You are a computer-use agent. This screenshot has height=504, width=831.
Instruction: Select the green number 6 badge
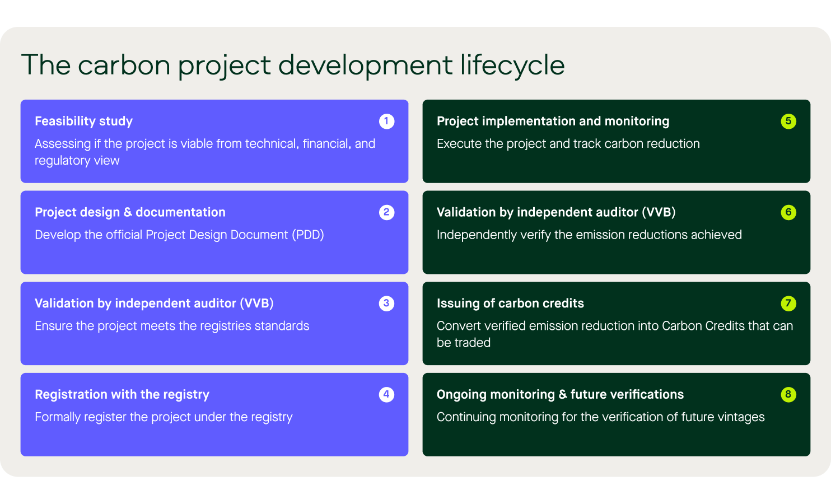click(788, 213)
